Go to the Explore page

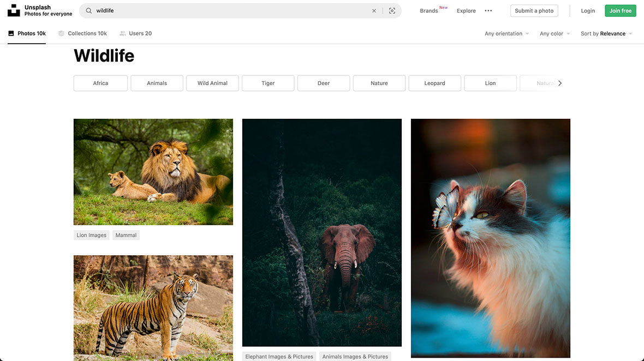[466, 11]
